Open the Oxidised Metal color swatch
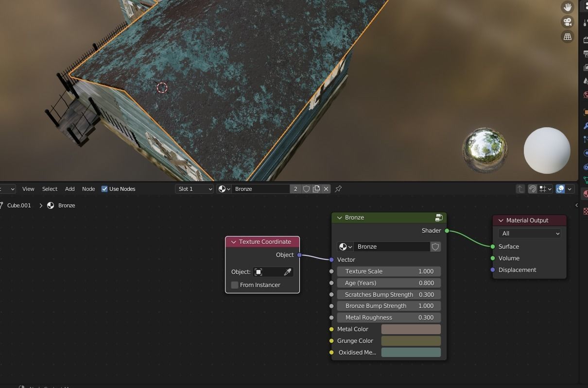This screenshot has width=588, height=388. pos(411,353)
